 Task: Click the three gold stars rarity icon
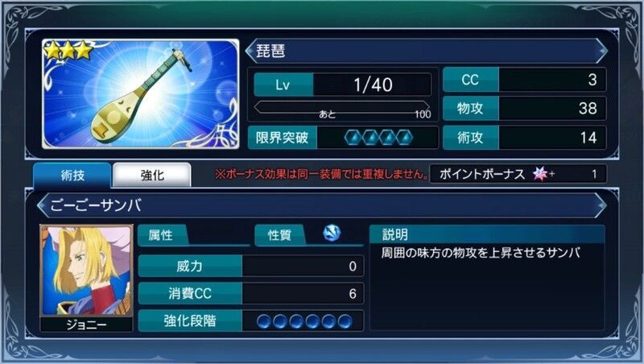coord(68,50)
